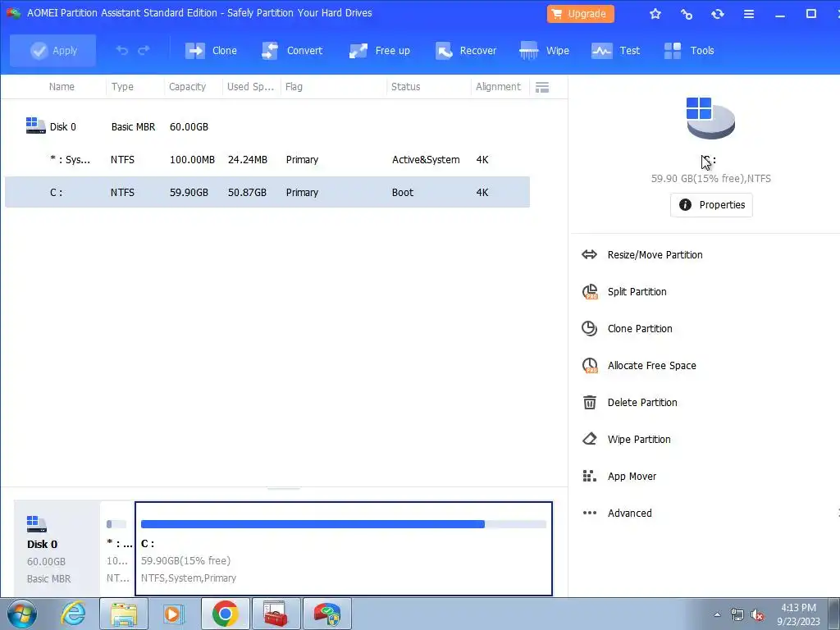Click the share/connect icon in title bar
Image resolution: width=840 pixels, height=630 pixels.
(687, 14)
